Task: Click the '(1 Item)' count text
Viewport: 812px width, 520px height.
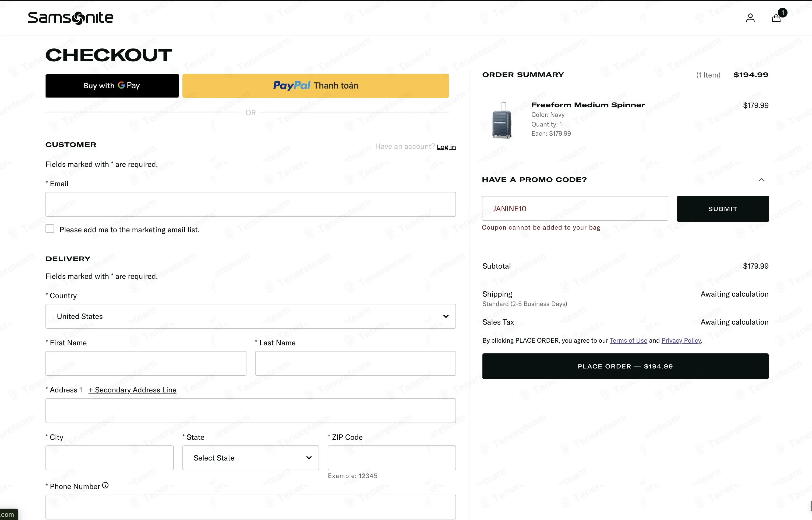Action: point(708,75)
